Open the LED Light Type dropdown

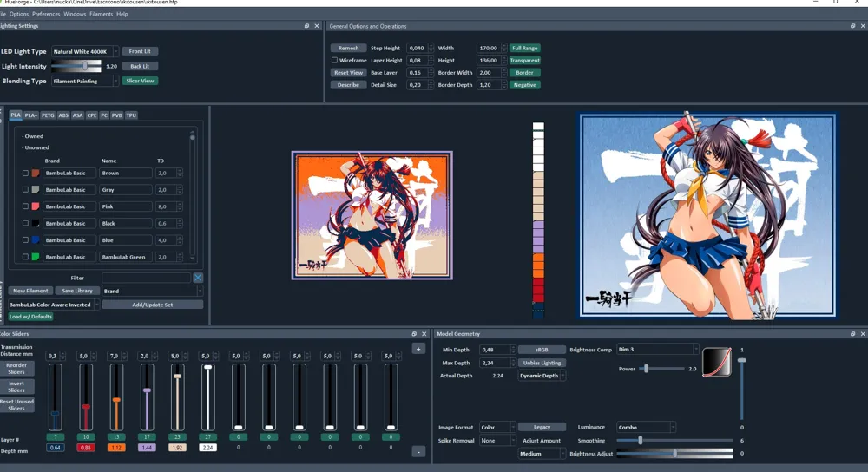pyautogui.click(x=85, y=51)
